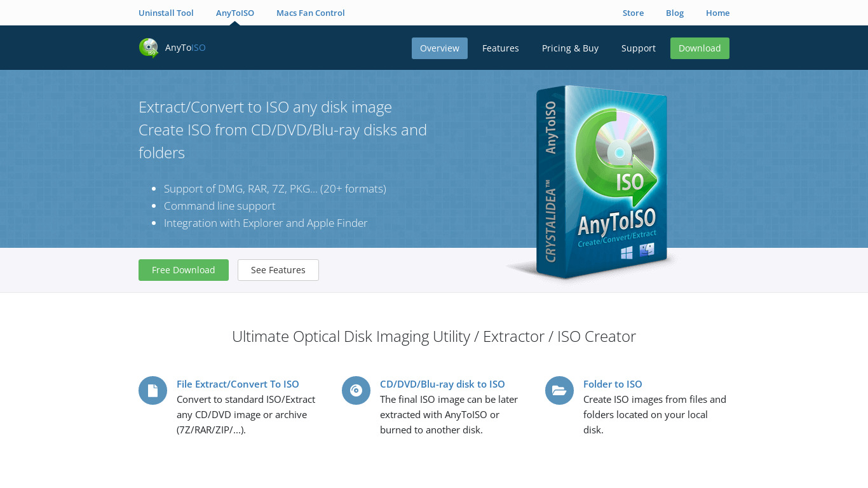This screenshot has width=868, height=488.
Task: Click the Folder to ISO folder icon
Action: 559,390
